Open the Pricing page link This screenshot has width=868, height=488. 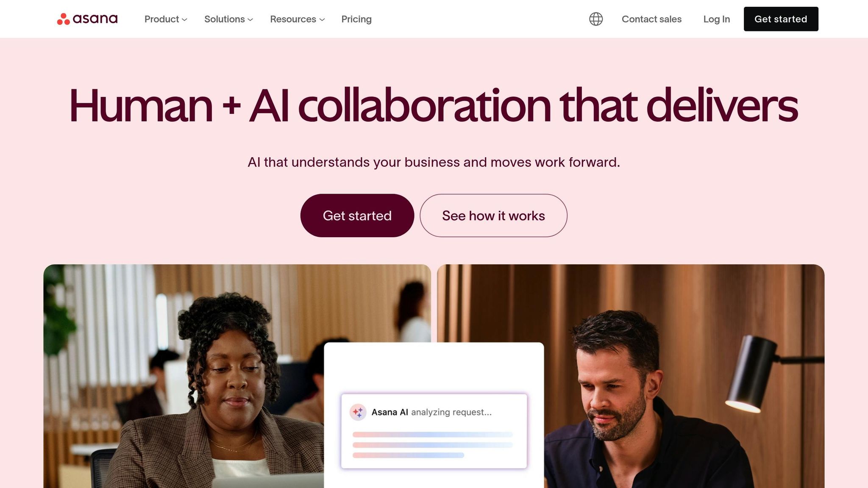pyautogui.click(x=356, y=19)
